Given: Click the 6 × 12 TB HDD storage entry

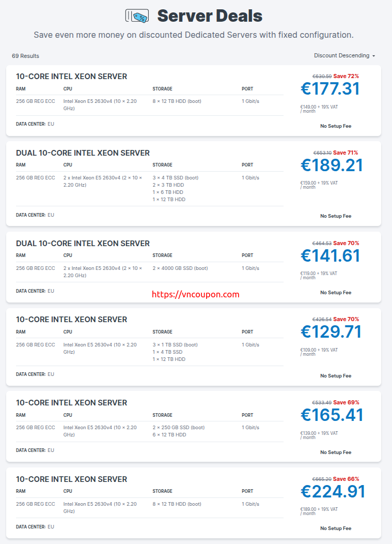Looking at the screenshot, I should tap(169, 435).
